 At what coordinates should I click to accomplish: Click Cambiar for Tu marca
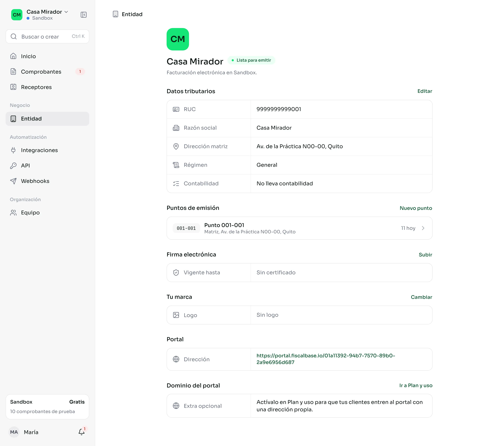click(x=421, y=297)
